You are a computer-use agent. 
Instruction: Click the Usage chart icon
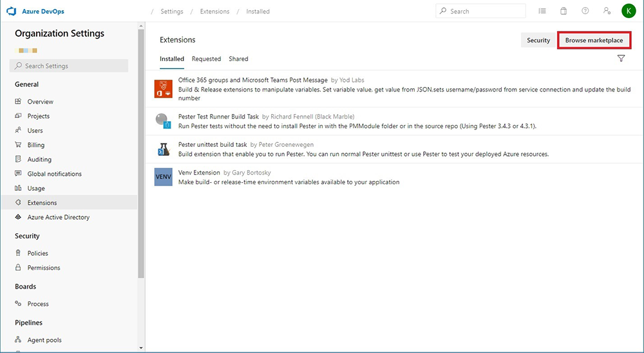pos(18,188)
